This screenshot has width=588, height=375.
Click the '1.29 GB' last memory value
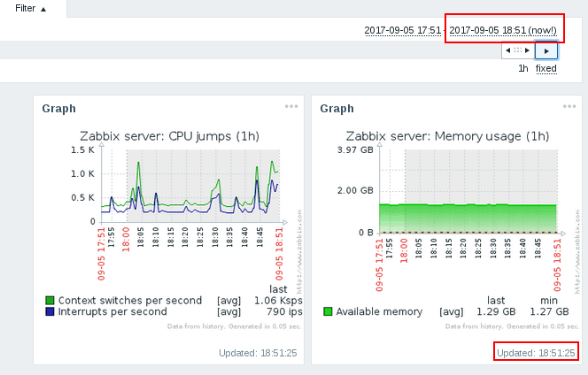click(x=496, y=311)
